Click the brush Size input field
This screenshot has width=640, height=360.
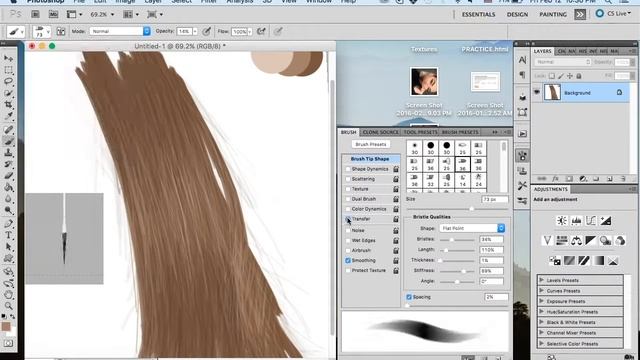[x=495, y=200]
